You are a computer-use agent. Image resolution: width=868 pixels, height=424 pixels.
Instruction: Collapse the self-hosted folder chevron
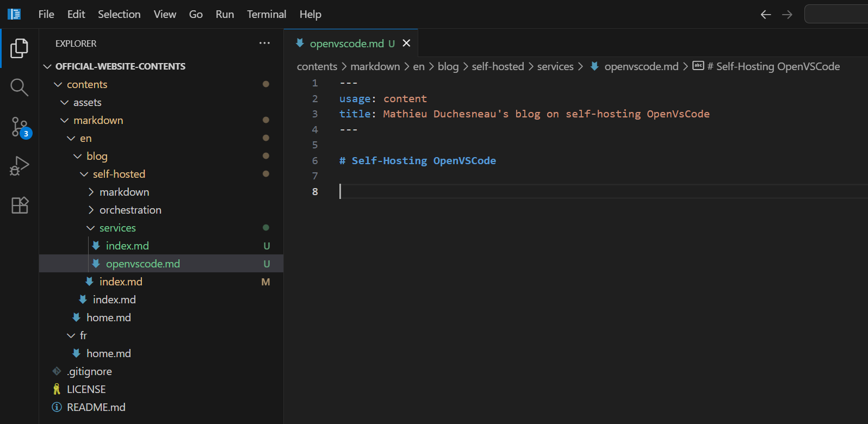(84, 174)
